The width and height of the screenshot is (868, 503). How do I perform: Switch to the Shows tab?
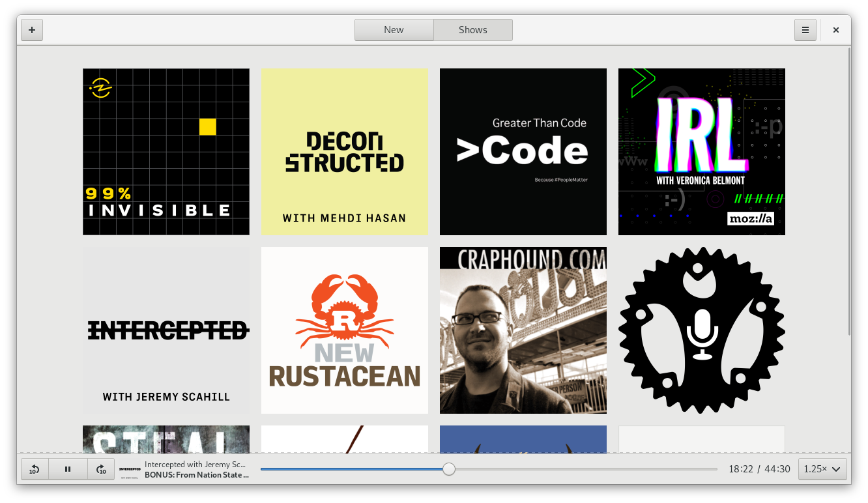(472, 30)
